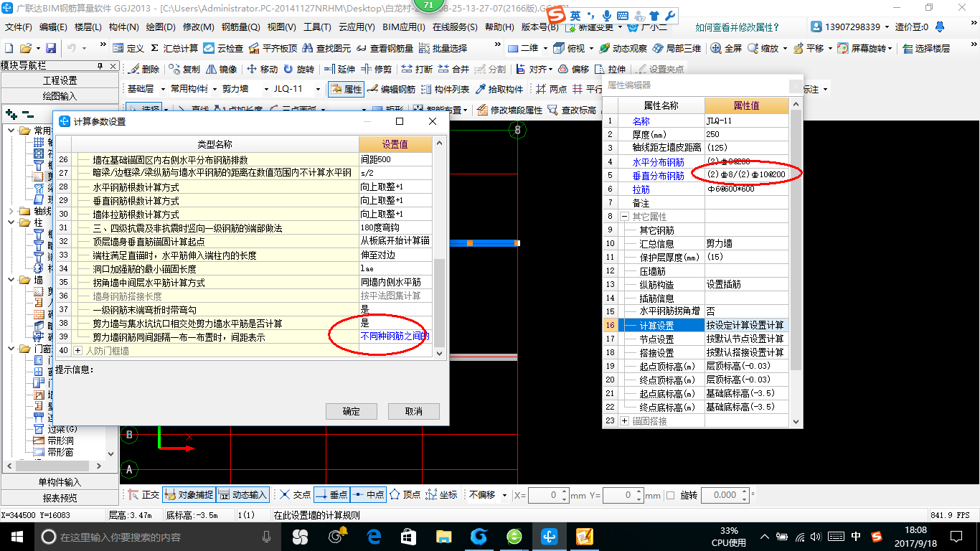
Task: Select 合并 merge tool
Action: (453, 70)
